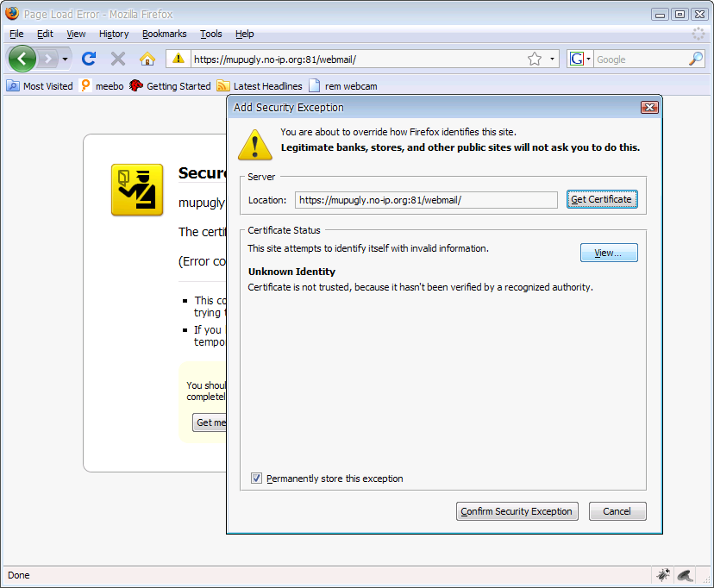Image resolution: width=714 pixels, height=588 pixels.
Task: Click Confirm Security Exception button
Action: coord(517,511)
